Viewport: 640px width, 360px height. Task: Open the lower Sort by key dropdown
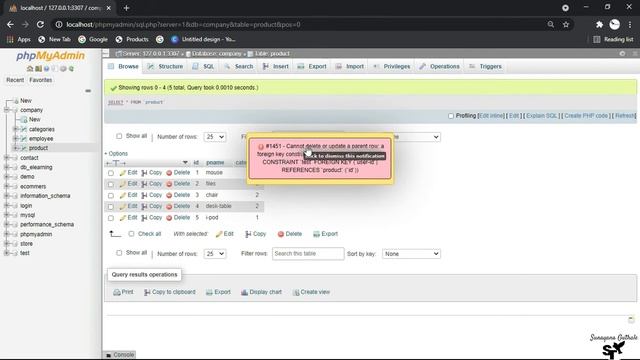(411, 254)
